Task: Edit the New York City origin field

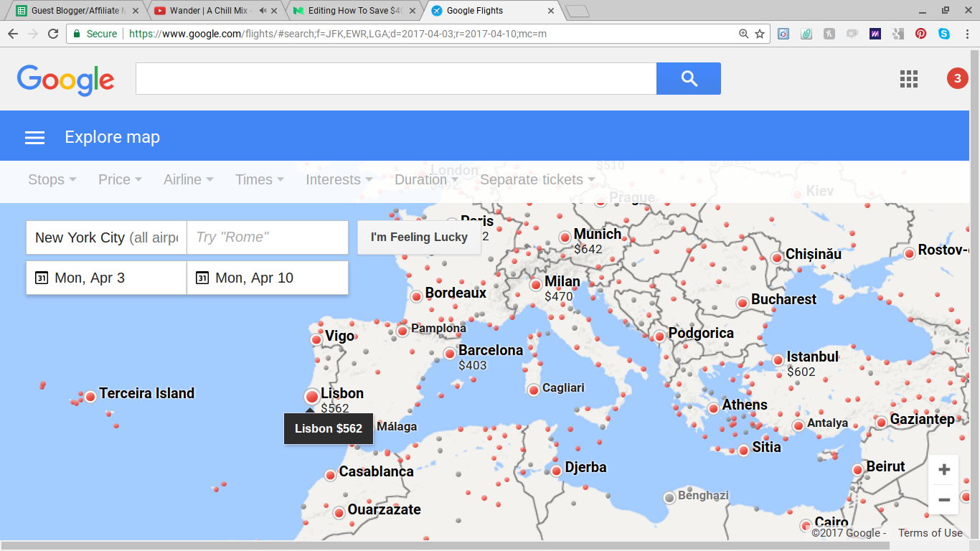Action: [106, 237]
